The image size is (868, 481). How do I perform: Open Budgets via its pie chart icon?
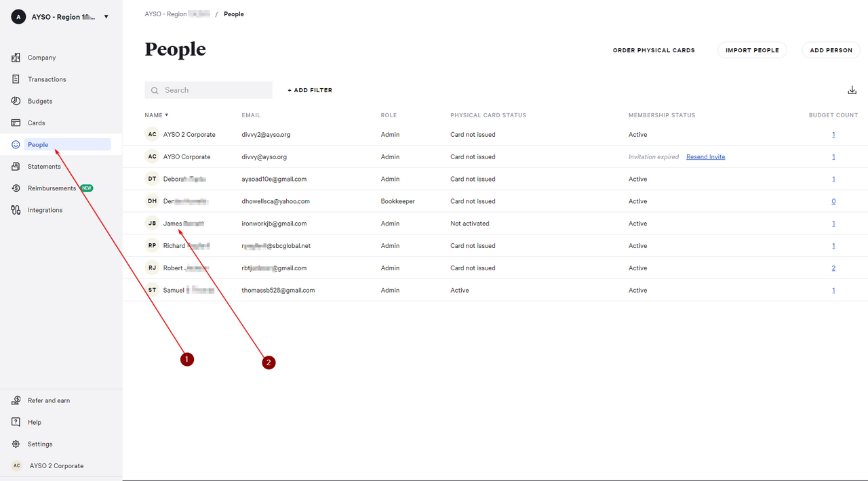pyautogui.click(x=16, y=101)
